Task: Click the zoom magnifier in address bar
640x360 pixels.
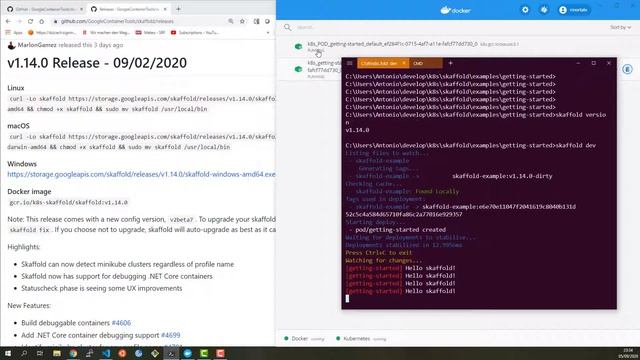Action: 231,21
